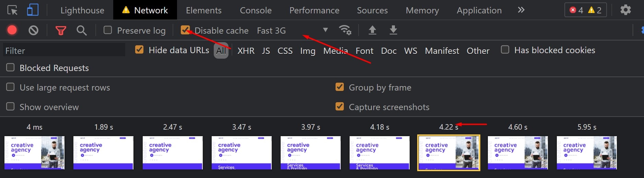Check the Blocked Requests box
Viewport: 644px width, 178px height.
(10, 68)
